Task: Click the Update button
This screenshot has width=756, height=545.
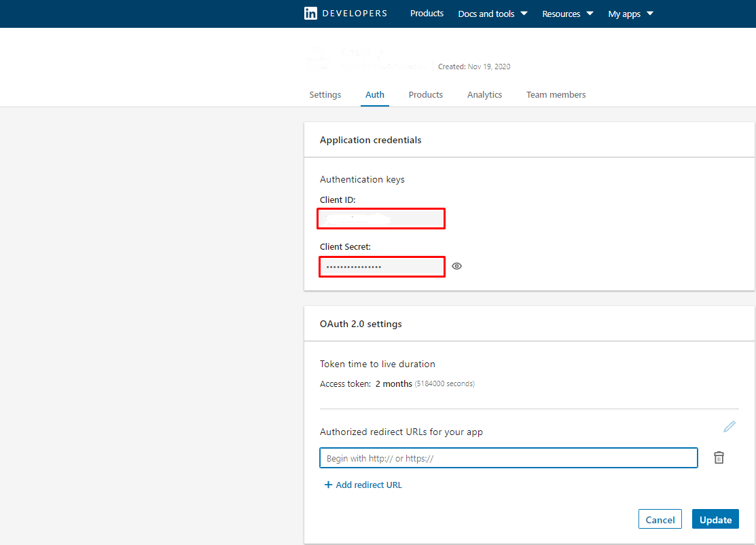Action: [x=715, y=519]
